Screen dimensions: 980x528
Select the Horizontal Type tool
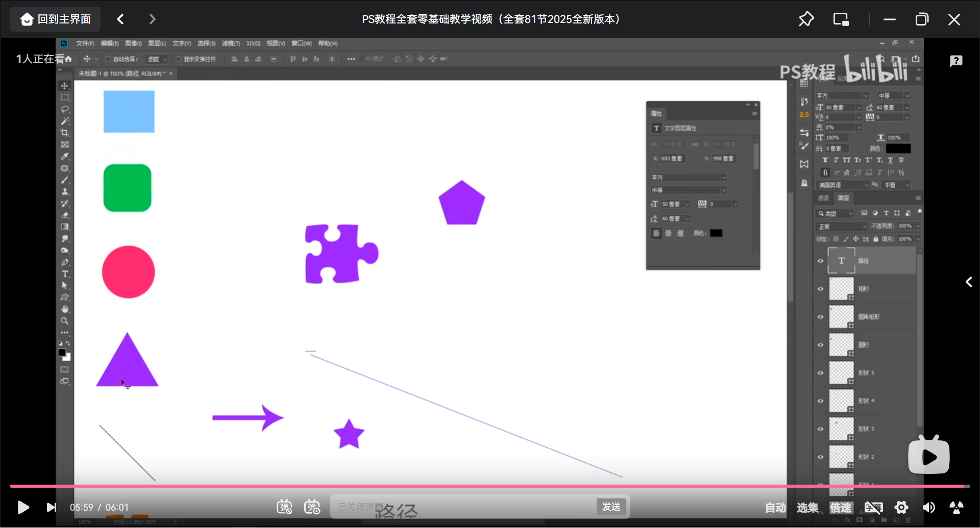click(65, 274)
